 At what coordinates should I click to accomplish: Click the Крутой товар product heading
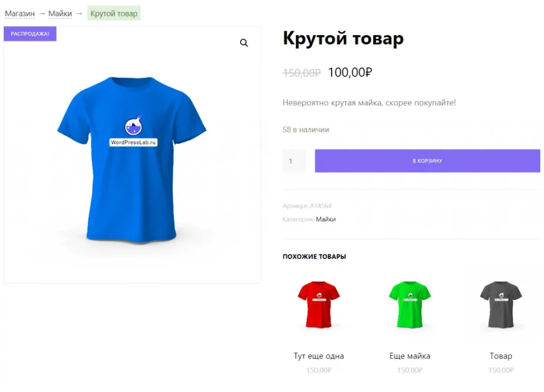(343, 39)
